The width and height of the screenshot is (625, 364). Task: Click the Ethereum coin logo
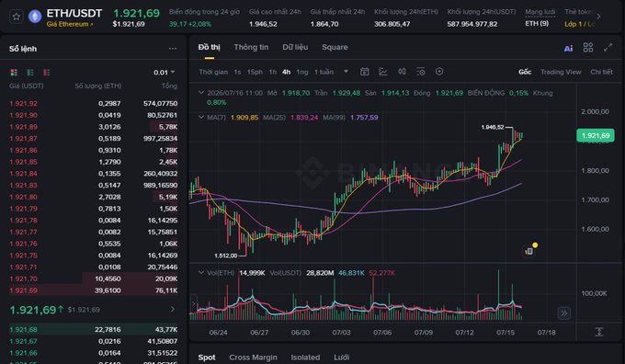pyautogui.click(x=35, y=17)
